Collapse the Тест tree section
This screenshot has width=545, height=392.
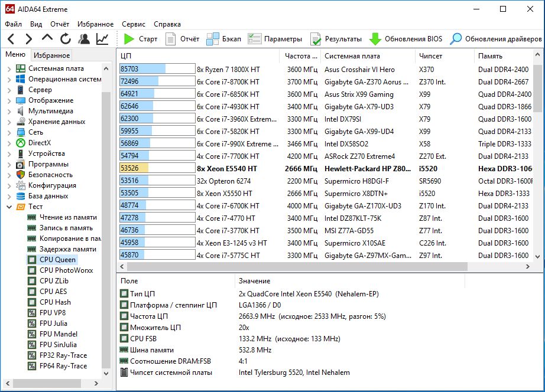click(9, 207)
